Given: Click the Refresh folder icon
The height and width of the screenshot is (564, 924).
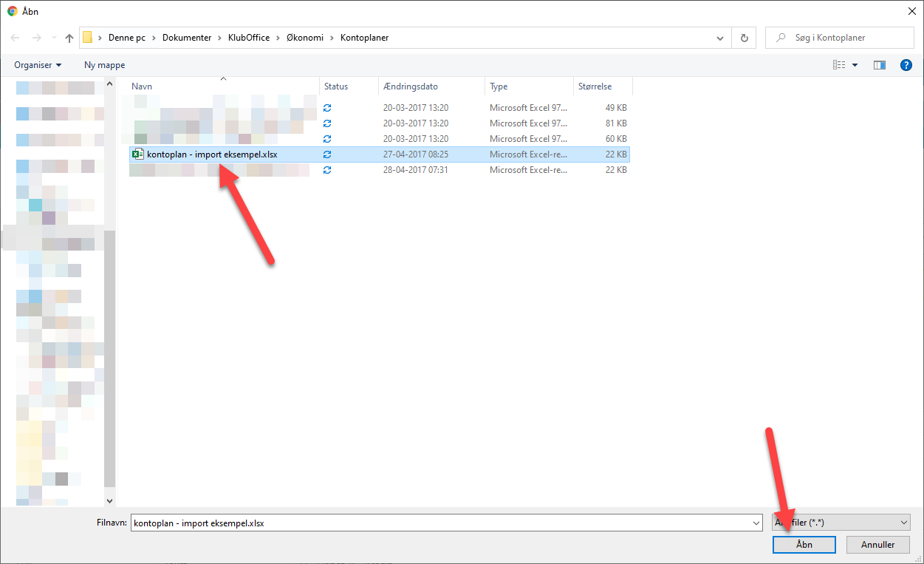Looking at the screenshot, I should tap(744, 38).
